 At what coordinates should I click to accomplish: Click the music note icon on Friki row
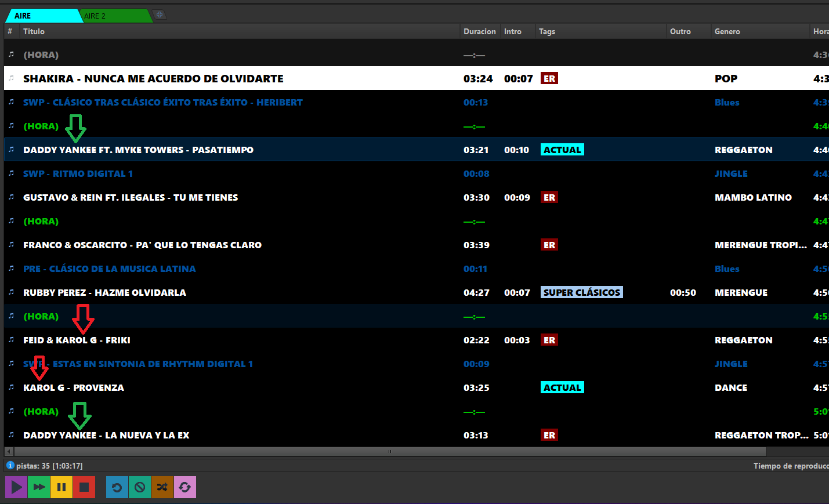pos(11,339)
